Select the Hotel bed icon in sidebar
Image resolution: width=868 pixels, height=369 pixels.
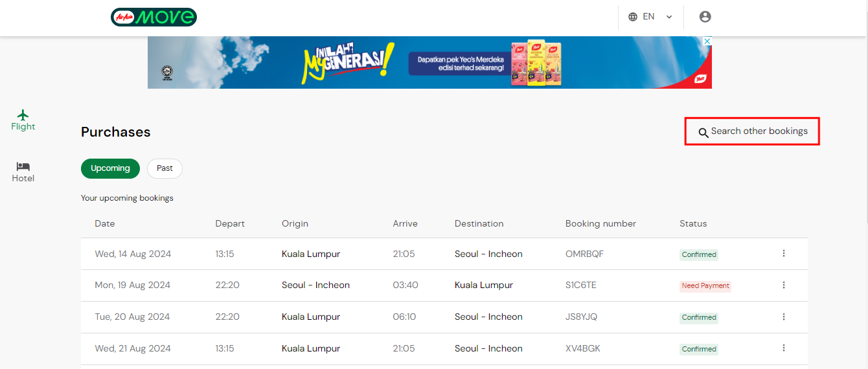coord(23,166)
